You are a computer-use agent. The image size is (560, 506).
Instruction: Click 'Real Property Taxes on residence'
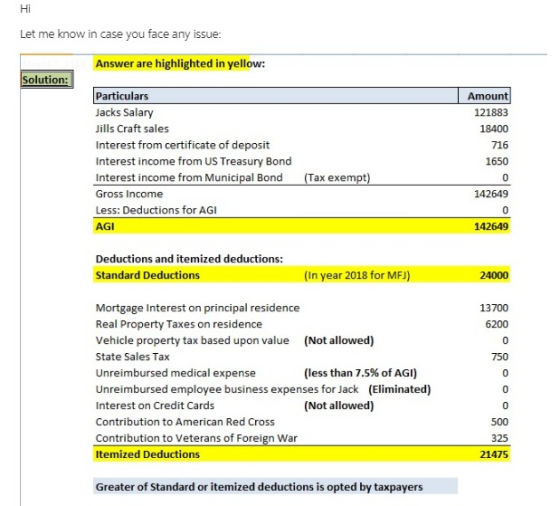[x=179, y=324]
